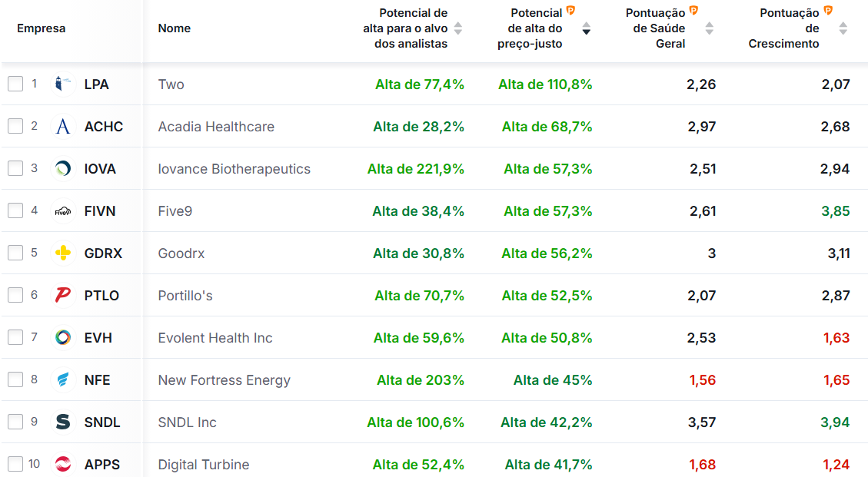Click the Evolent Health EVH logo
Image resolution: width=868 pixels, height=477 pixels.
click(63, 337)
